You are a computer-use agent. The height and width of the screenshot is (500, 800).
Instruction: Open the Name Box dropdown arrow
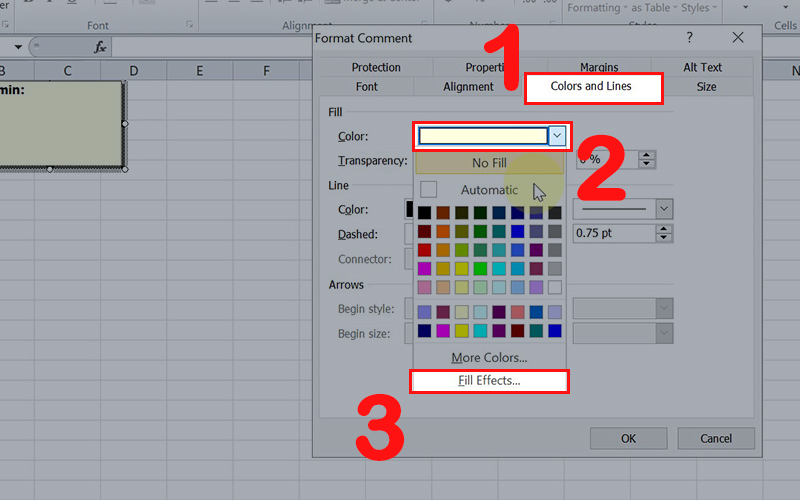pyautogui.click(x=18, y=47)
